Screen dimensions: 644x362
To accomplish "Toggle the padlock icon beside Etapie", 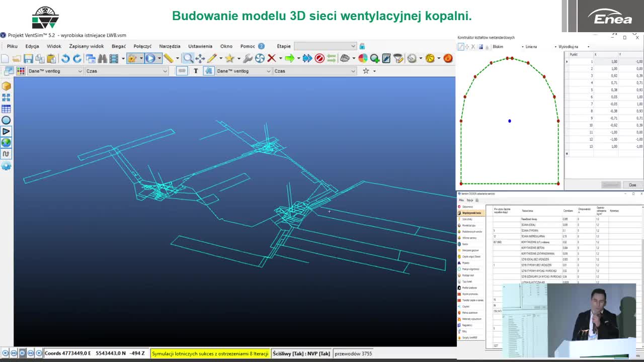I will tap(362, 46).
